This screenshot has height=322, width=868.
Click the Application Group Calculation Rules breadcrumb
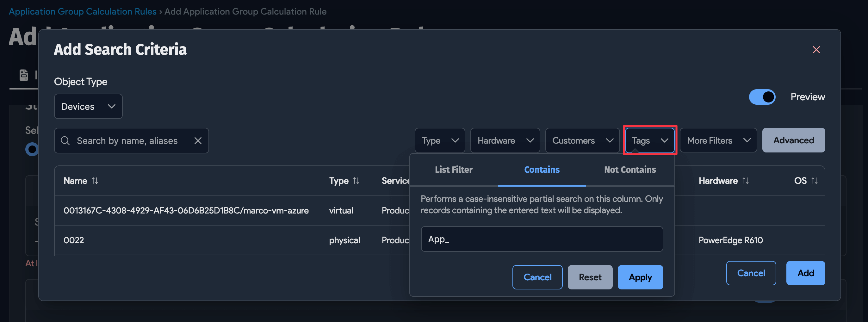pyautogui.click(x=83, y=11)
